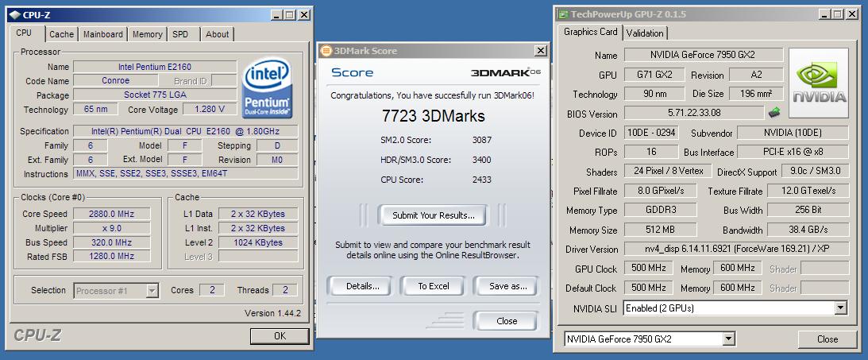Close the 3DMark Score window with X
This screenshot has height=360, width=868.
541,51
